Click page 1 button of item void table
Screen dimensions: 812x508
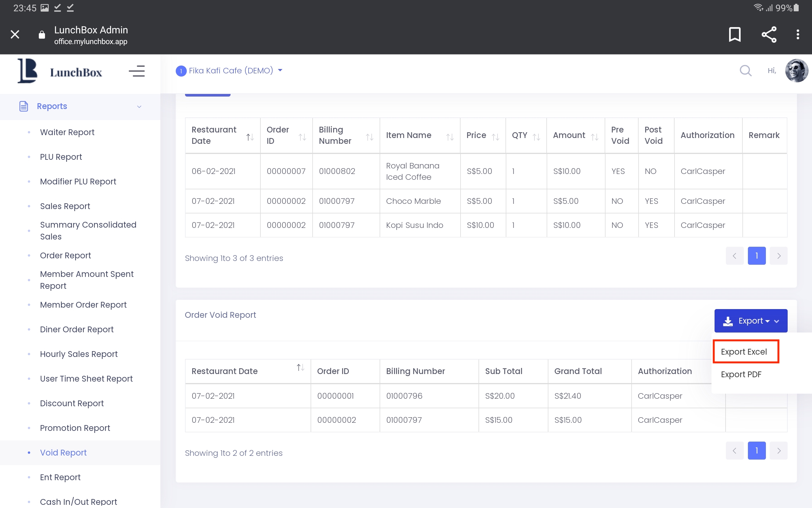tap(756, 256)
